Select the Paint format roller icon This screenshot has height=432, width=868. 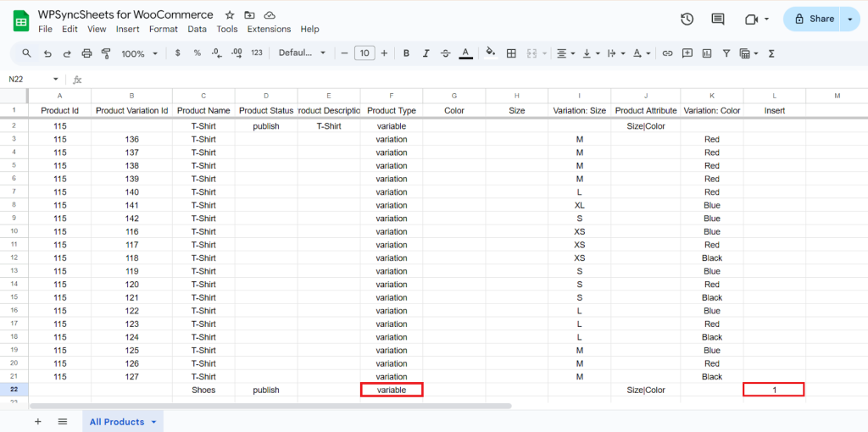point(106,53)
